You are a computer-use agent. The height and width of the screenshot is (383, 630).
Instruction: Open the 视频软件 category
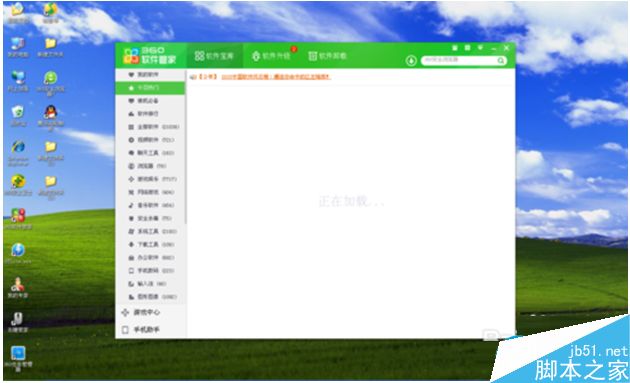coord(150,140)
